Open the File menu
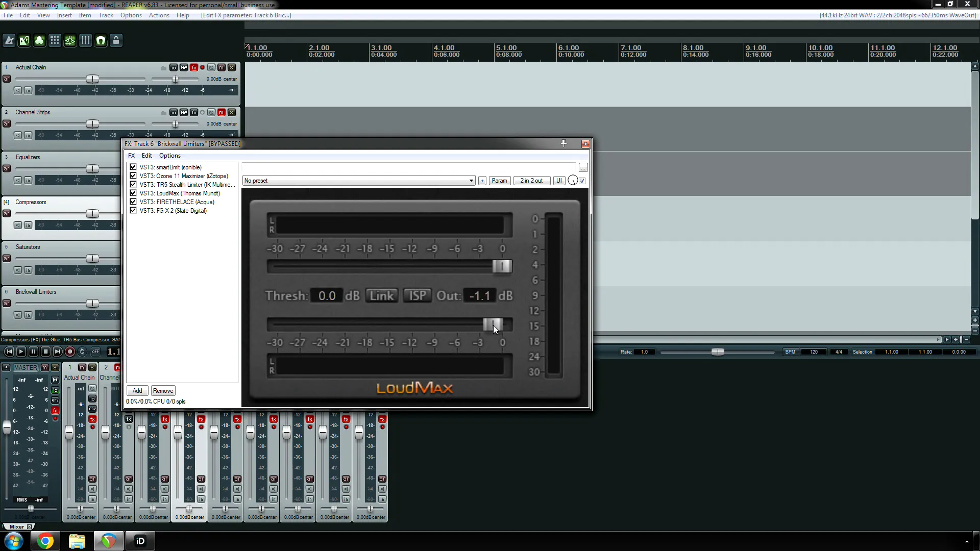The height and width of the screenshot is (551, 980). click(x=8, y=15)
